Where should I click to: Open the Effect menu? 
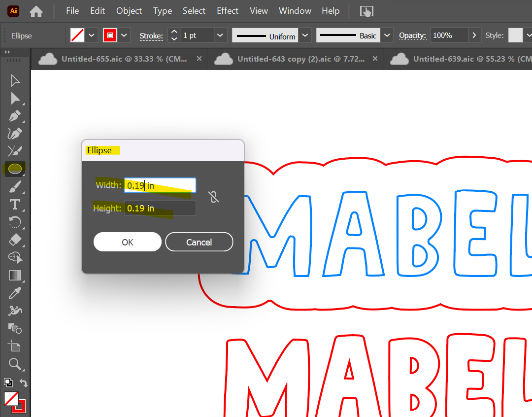click(228, 11)
